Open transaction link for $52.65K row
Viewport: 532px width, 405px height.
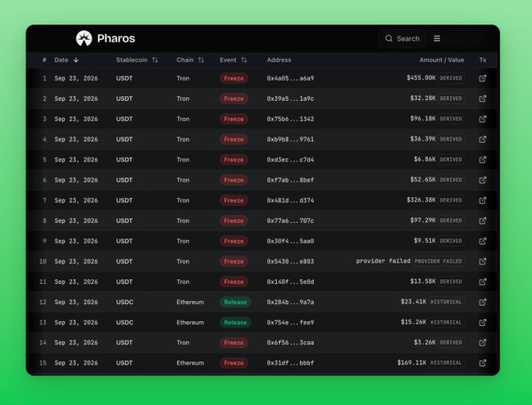click(x=483, y=180)
